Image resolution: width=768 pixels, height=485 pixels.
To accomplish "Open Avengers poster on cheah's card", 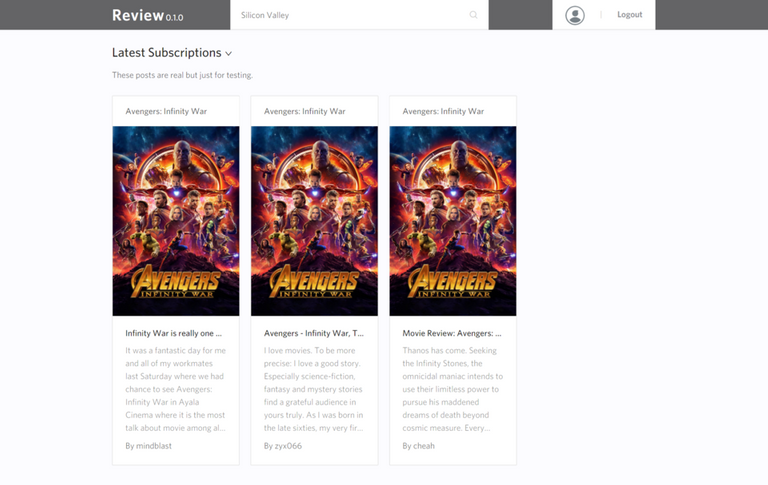I will click(x=453, y=220).
